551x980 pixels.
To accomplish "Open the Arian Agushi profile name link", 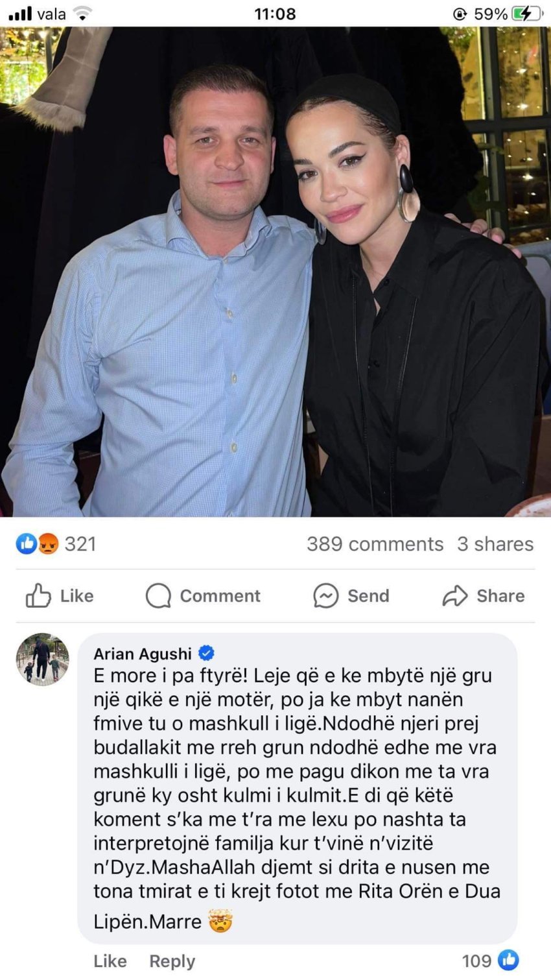I will pos(143,653).
